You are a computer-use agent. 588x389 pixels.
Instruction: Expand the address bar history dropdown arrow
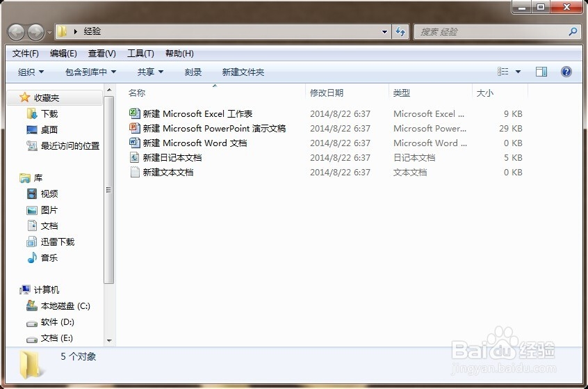coord(384,32)
